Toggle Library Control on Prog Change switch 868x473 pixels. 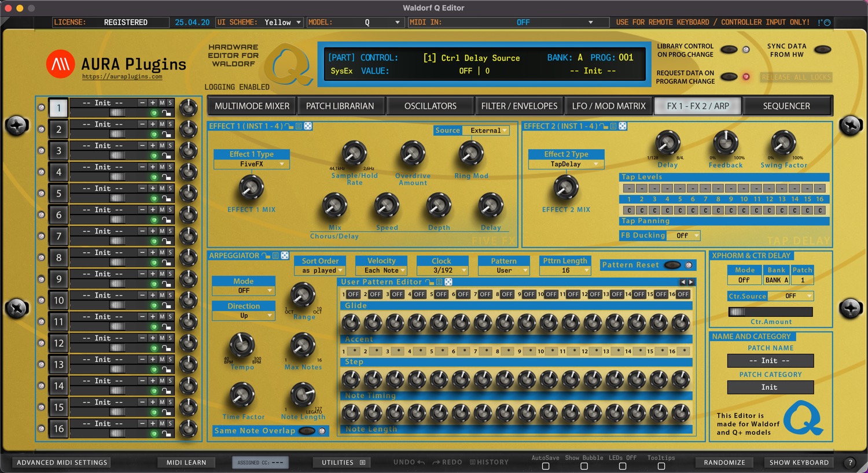click(x=729, y=50)
